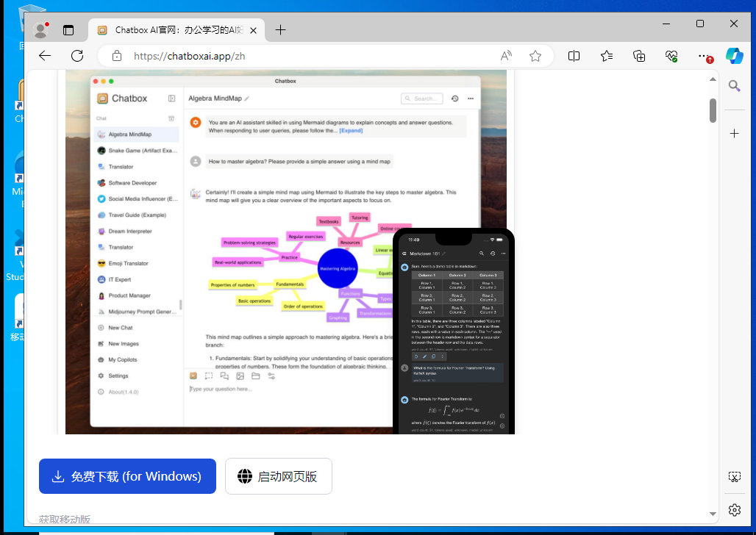Expand the system prompt via the Expand link
Image resolution: width=756 pixels, height=535 pixels.
[x=351, y=131]
